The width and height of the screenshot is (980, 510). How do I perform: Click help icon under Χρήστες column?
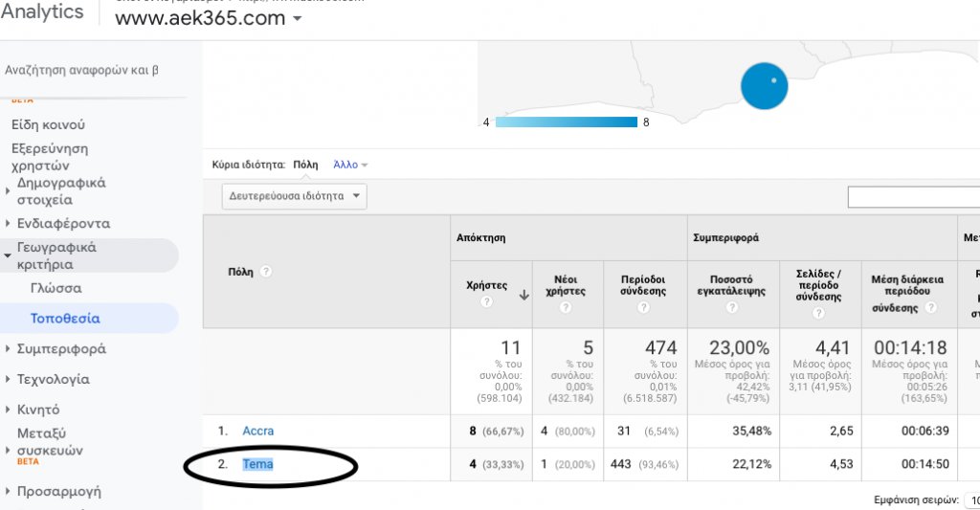coord(486,301)
